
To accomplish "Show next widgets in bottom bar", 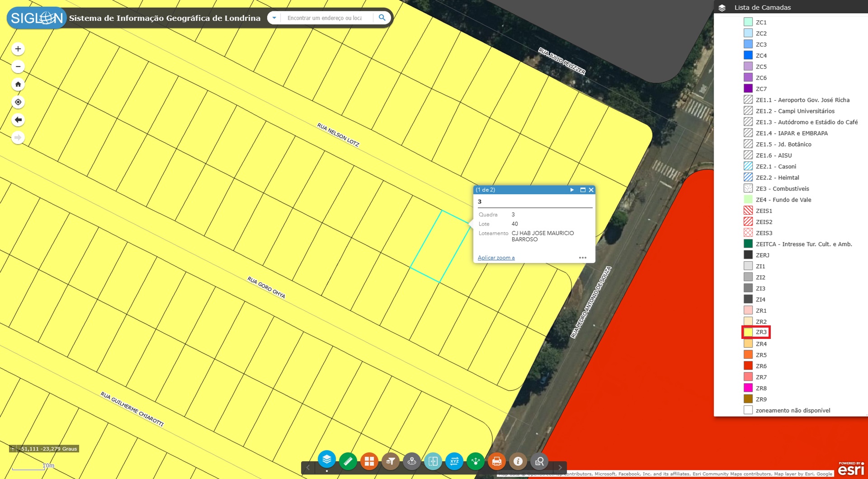I will point(560,468).
